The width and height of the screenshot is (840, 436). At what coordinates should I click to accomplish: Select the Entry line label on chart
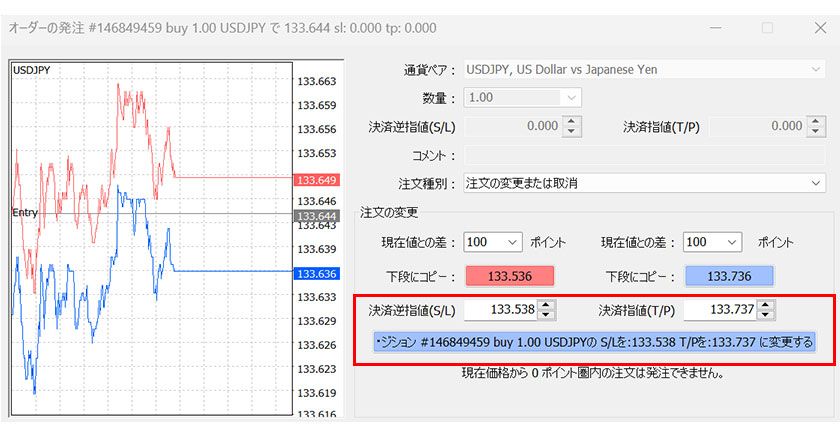coord(25,213)
